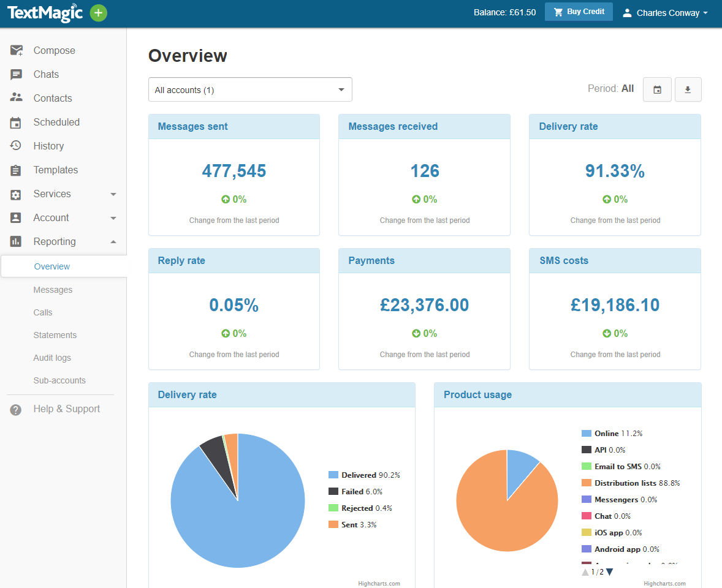
Task: Click the Contacts people icon
Action: click(x=16, y=98)
